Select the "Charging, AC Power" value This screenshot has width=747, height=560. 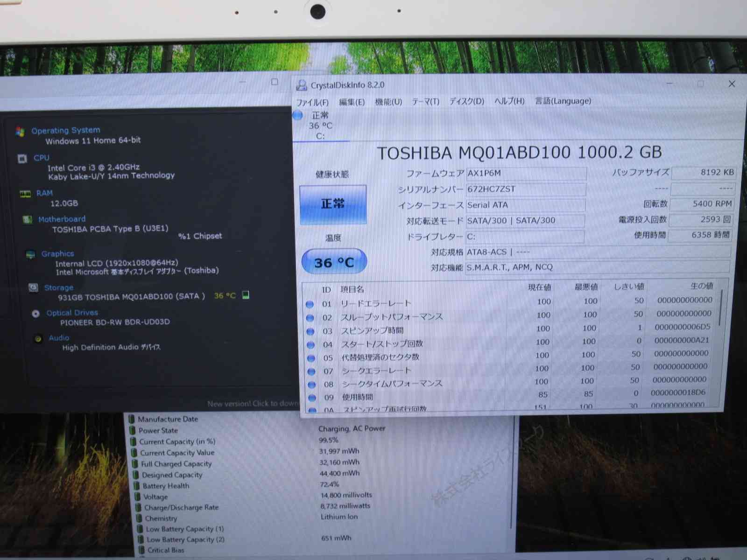click(352, 428)
